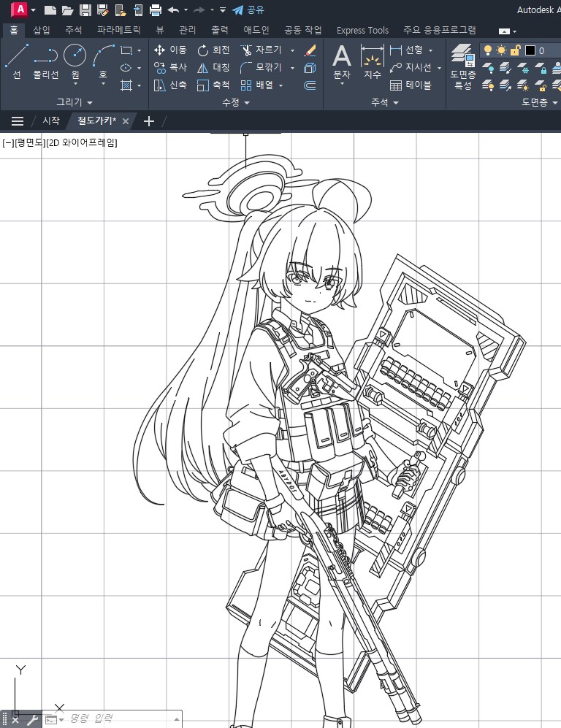Activate the Fillet (모깎기) command
This screenshot has height=728, width=561.
coord(261,67)
